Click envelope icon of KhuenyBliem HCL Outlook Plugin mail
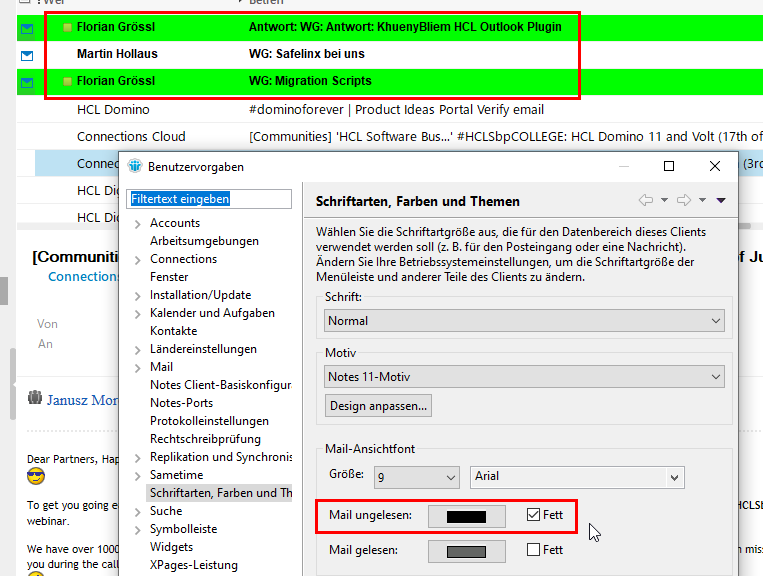Image resolution: width=763 pixels, height=576 pixels. point(27,28)
